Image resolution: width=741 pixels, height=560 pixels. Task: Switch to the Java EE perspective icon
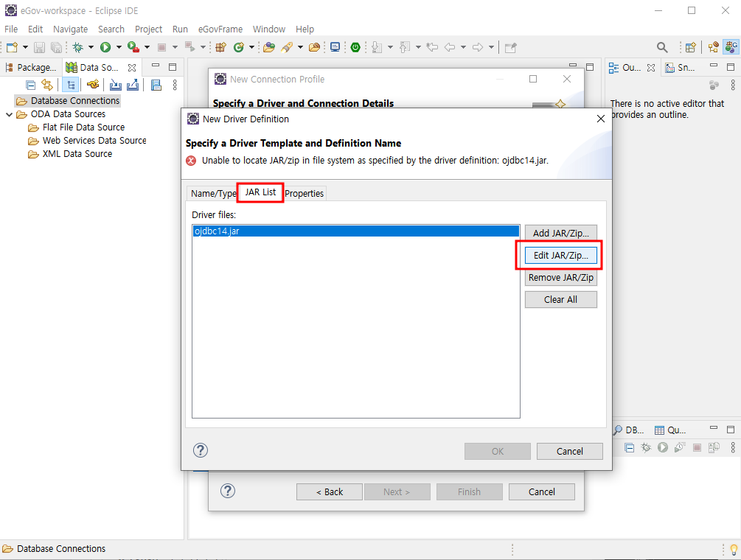point(714,47)
